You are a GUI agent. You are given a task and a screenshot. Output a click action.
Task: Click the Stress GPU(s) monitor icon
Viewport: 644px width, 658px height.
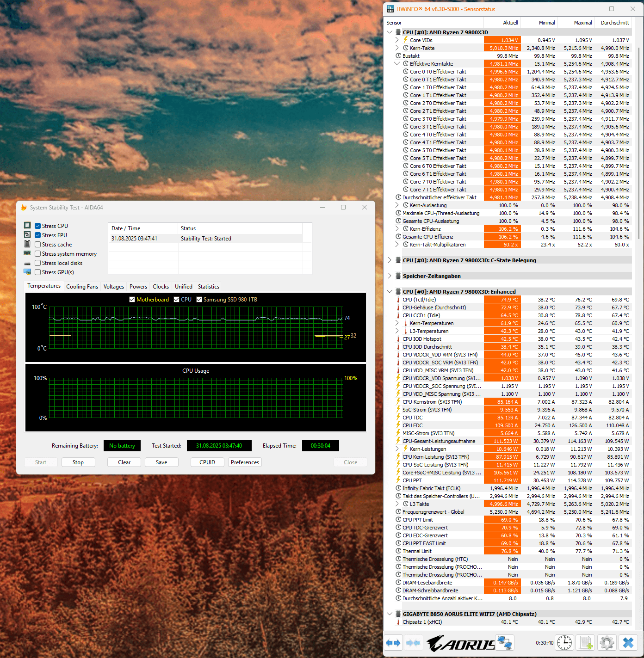[x=27, y=272]
